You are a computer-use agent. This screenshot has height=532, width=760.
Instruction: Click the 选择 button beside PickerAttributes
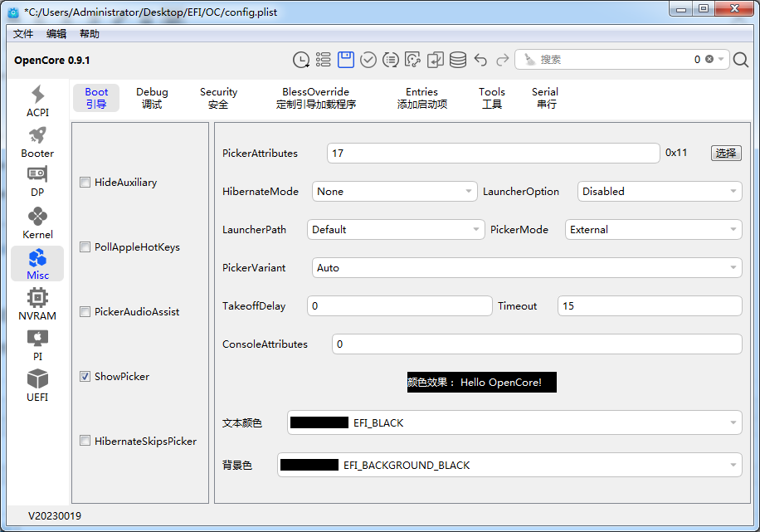[726, 154]
